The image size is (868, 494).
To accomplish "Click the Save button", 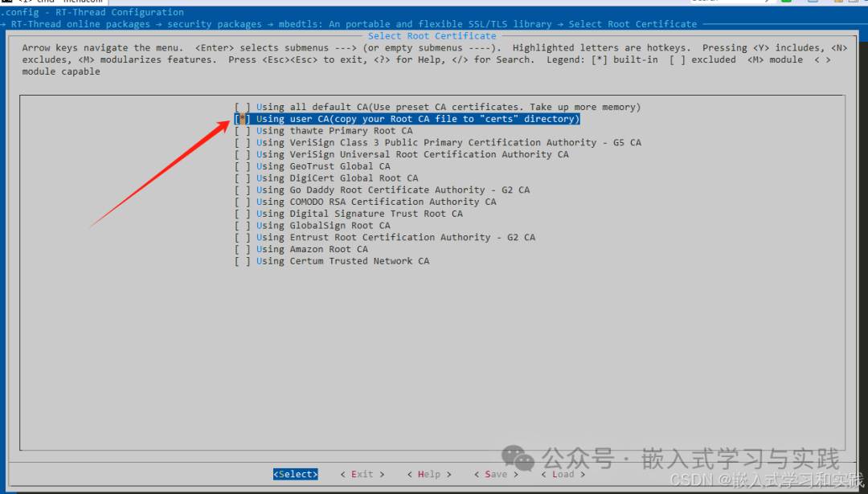I will [x=496, y=474].
